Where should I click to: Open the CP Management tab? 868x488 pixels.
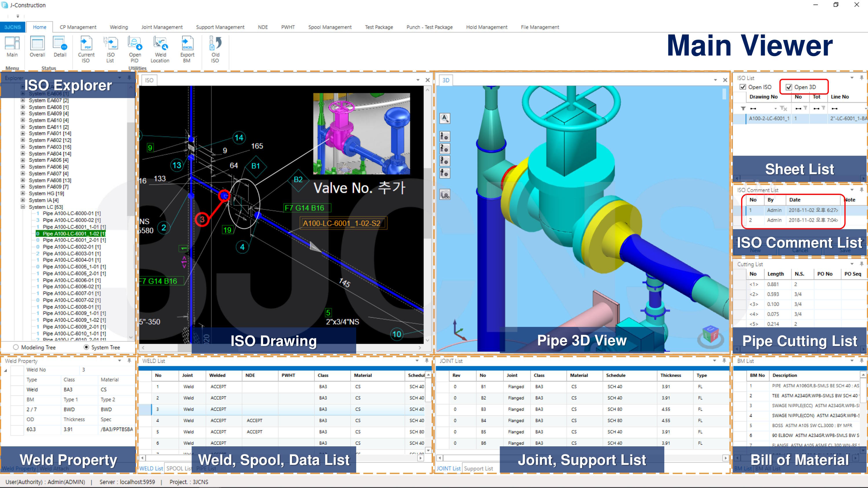click(x=78, y=27)
